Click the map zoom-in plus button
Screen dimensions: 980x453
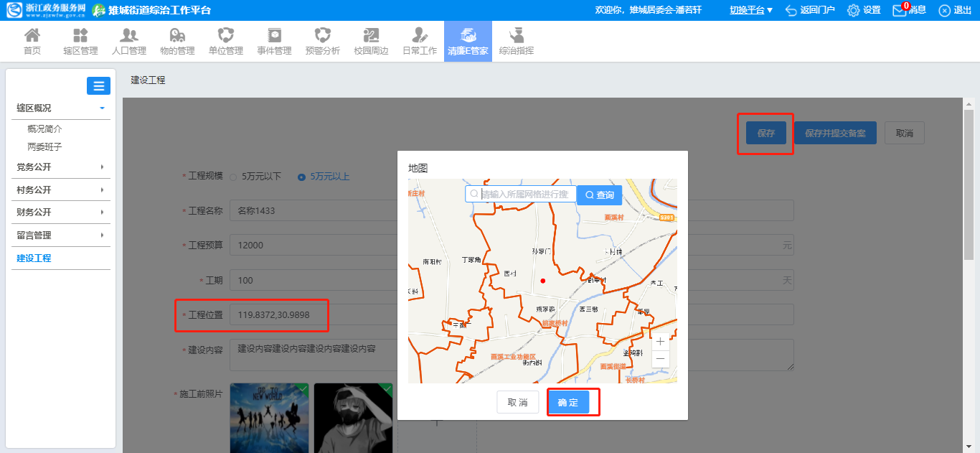(x=660, y=342)
